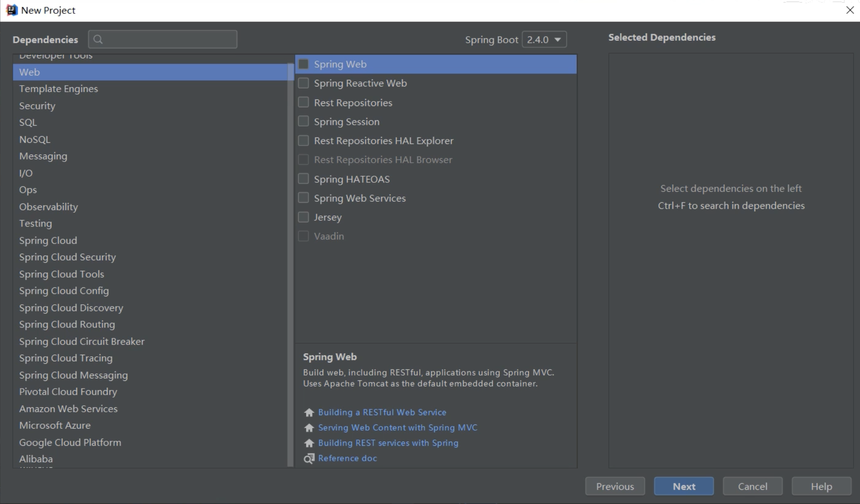
Task: Open the Testing category
Action: [151, 223]
